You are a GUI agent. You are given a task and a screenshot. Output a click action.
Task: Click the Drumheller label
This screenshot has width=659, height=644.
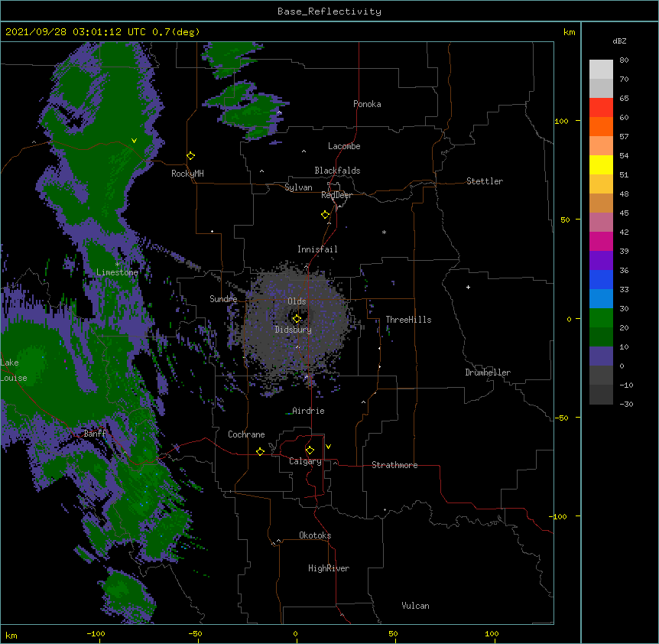coord(488,372)
